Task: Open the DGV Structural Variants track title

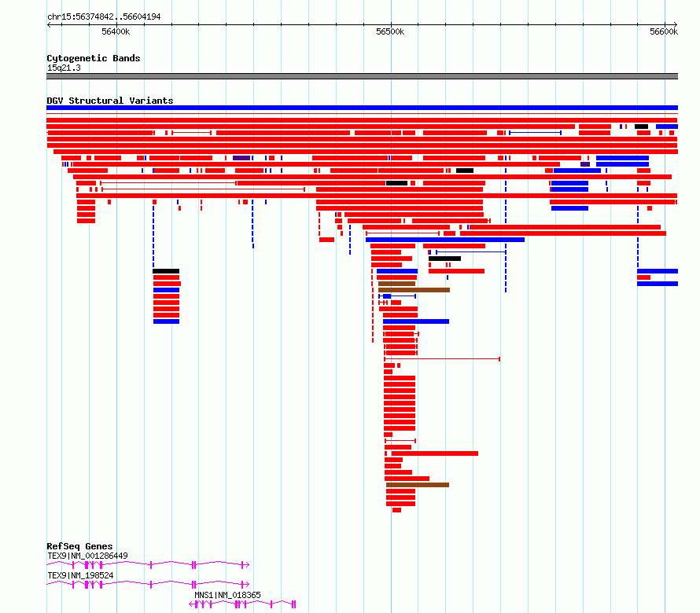Action: point(110,101)
